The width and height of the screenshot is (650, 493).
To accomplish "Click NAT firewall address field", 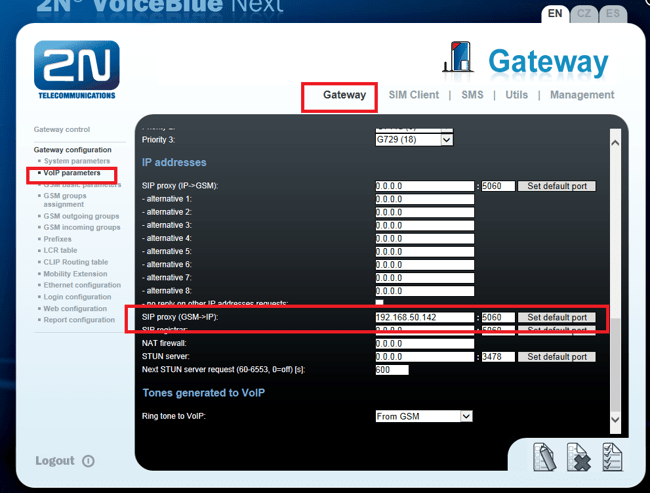I will point(424,344).
